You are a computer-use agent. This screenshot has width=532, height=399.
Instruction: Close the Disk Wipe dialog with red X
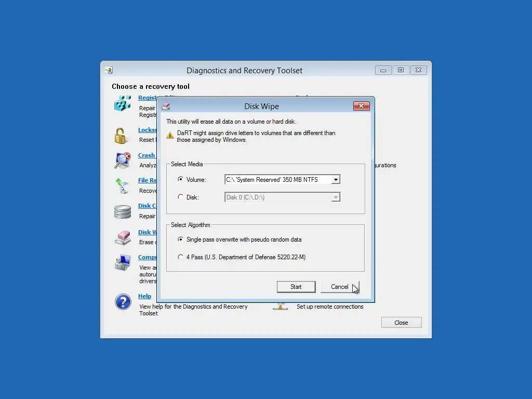click(362, 106)
